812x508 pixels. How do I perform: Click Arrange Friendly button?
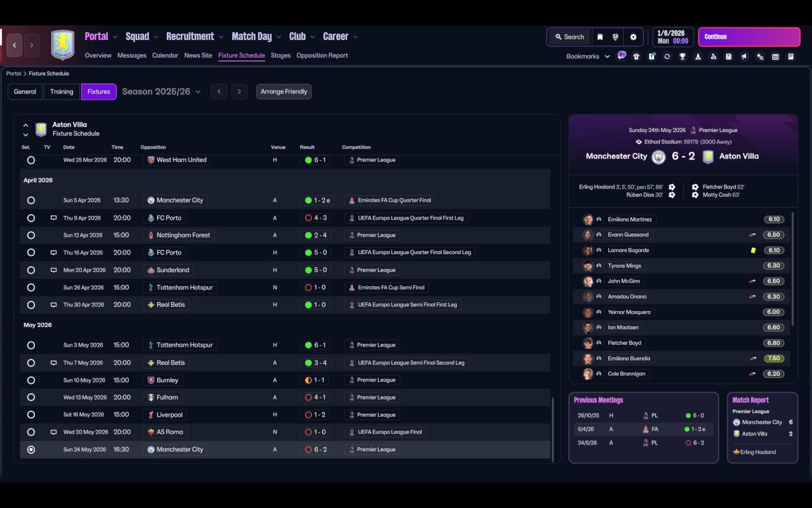point(284,91)
